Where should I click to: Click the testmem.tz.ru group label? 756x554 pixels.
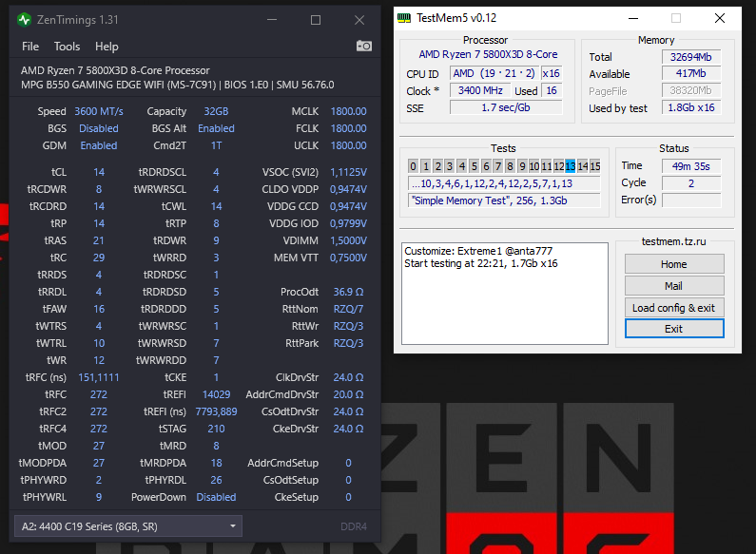click(673, 241)
